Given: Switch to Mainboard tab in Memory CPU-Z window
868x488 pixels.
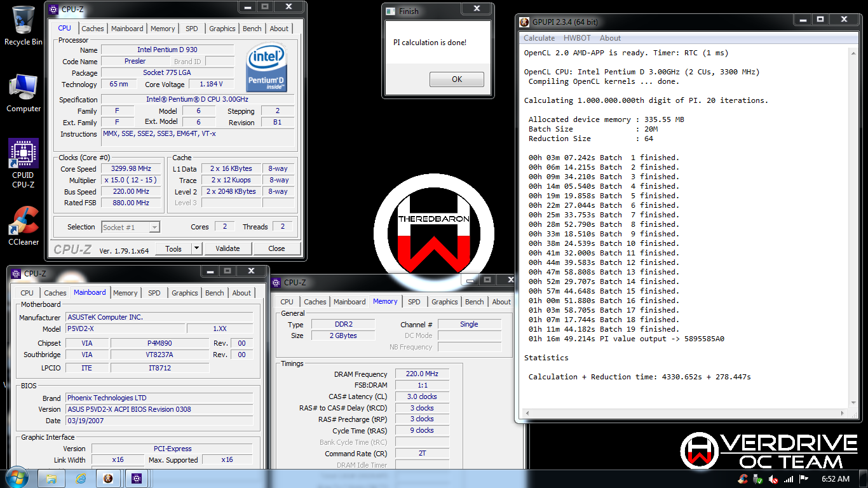Looking at the screenshot, I should click(x=349, y=302).
